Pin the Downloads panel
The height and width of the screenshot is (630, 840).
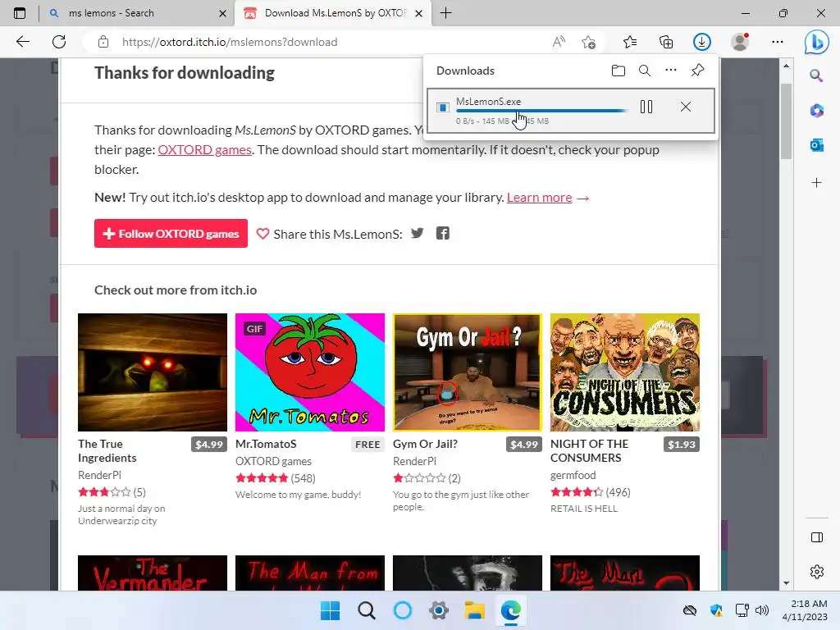697,71
